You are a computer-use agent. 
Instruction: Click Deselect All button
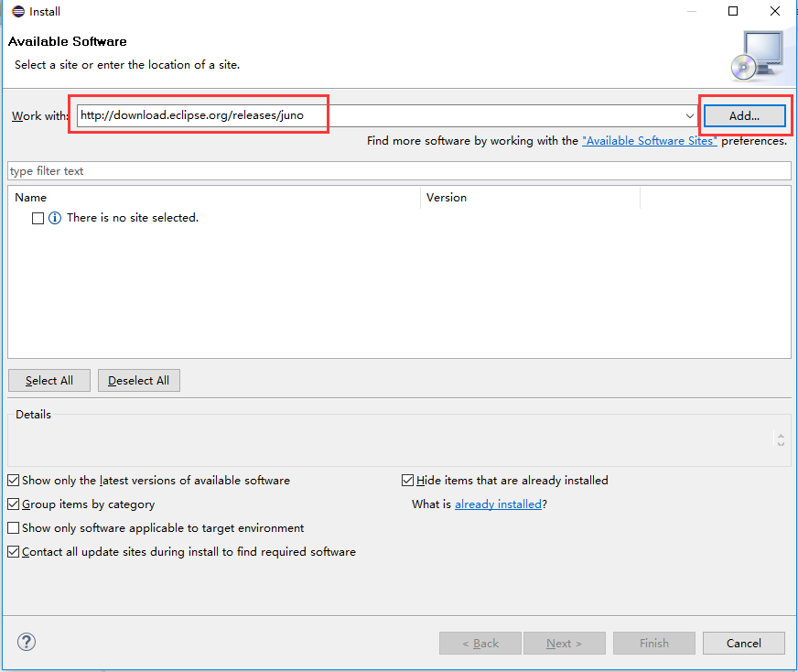pyautogui.click(x=139, y=380)
